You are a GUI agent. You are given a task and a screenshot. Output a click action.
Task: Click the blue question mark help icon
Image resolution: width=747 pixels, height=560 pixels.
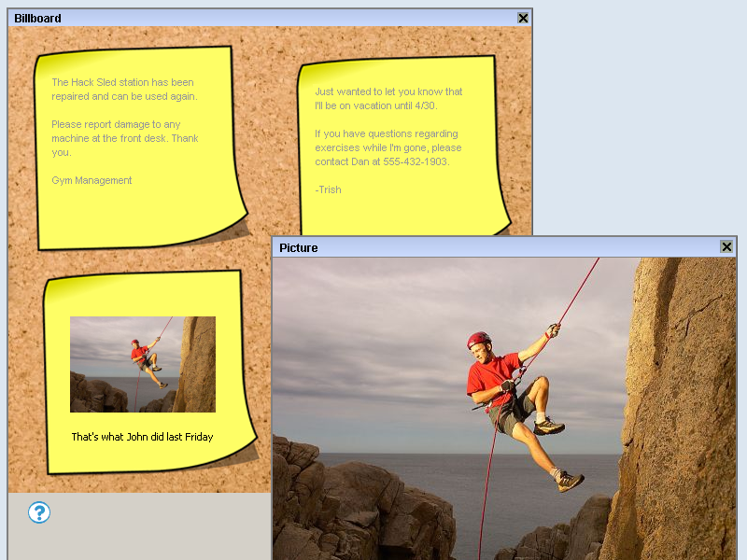38,512
